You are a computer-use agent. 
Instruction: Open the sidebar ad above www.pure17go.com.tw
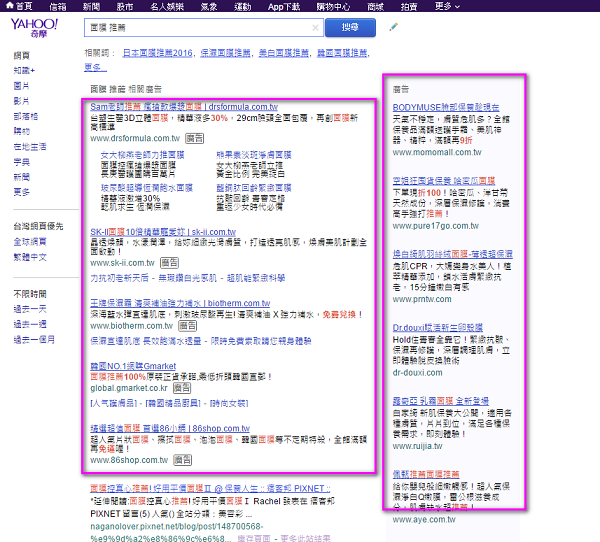(444, 181)
